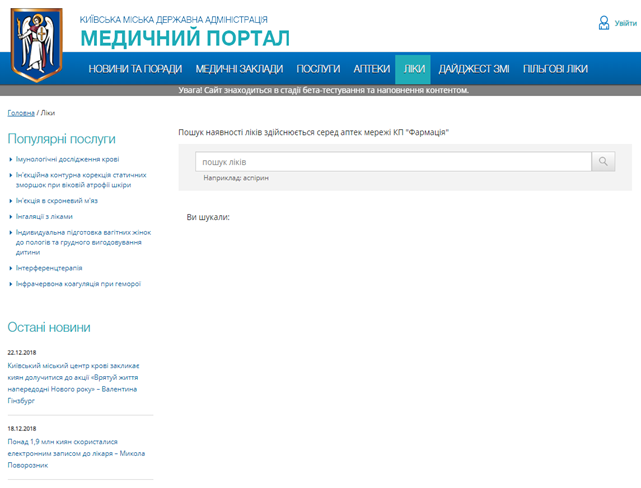Viewport: 641px width, 488px height.
Task: Open the Інтерференцтерапія service link
Action: pyautogui.click(x=49, y=268)
